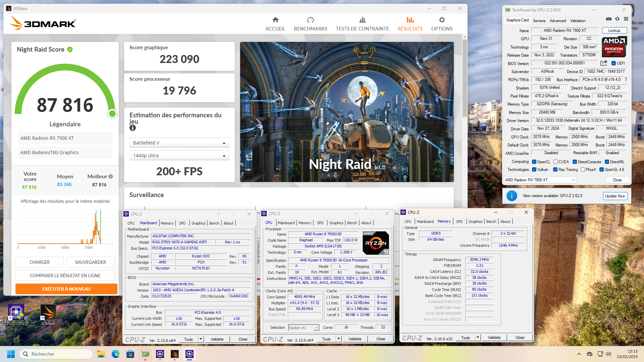The image size is (644, 362).
Task: Click the Meilleur score info icon
Action: click(111, 177)
